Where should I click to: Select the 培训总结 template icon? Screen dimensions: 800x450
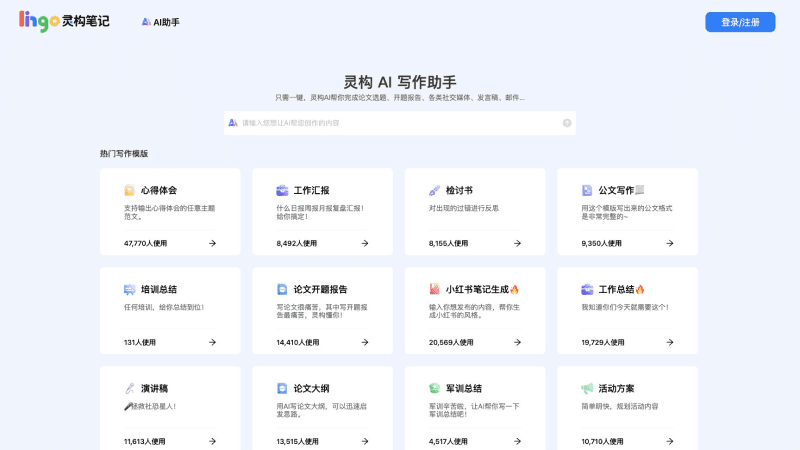pyautogui.click(x=129, y=289)
